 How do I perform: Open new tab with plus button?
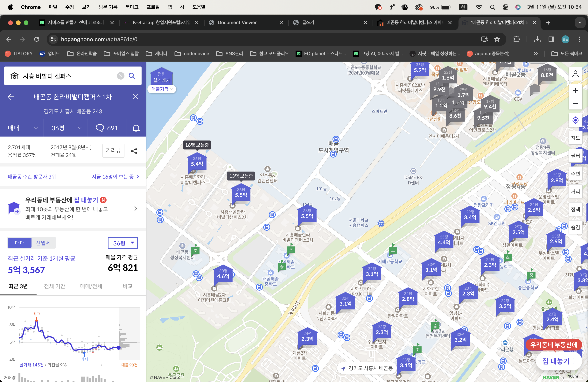[x=548, y=23]
